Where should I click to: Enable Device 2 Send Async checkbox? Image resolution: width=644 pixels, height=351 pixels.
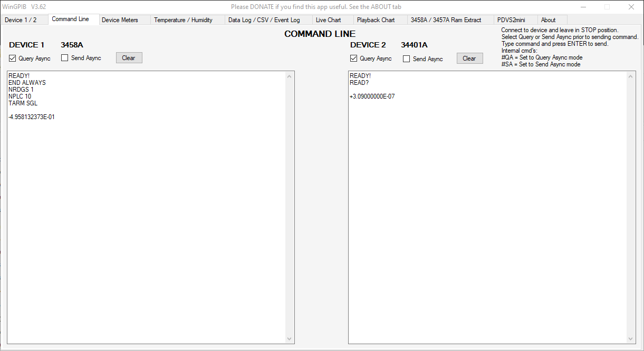click(x=406, y=59)
